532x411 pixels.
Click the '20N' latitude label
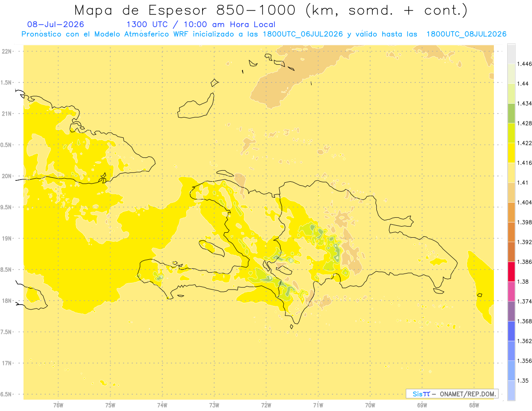[7, 176]
